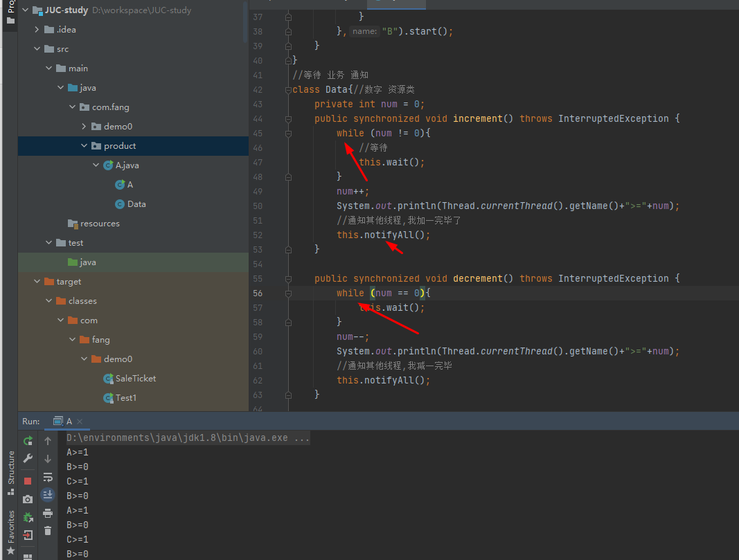Click the resources folder icon
Image resolution: width=739 pixels, height=560 pixels.
point(73,224)
